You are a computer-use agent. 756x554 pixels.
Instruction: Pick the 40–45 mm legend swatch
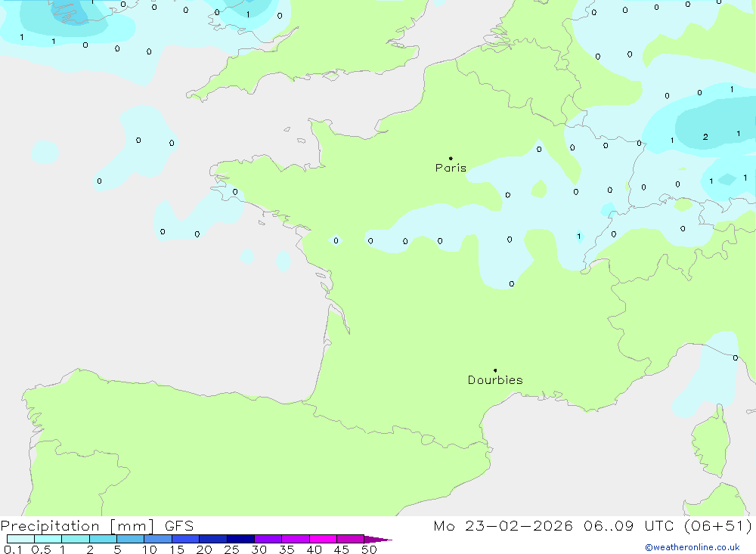point(323,539)
